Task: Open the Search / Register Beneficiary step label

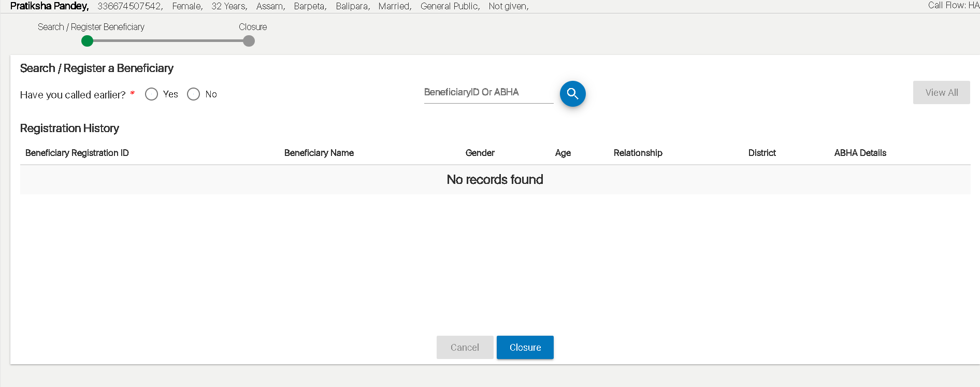Action: (x=91, y=27)
